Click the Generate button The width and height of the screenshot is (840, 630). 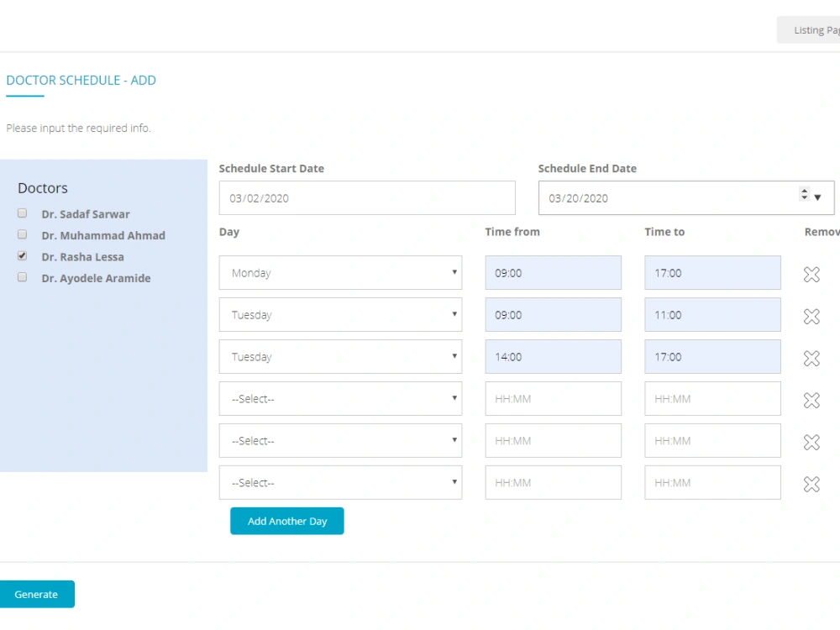[36, 594]
